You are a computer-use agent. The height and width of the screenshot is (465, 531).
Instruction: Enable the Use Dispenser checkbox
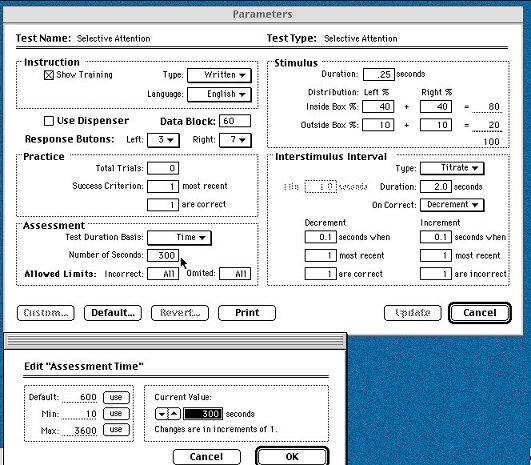click(x=49, y=121)
